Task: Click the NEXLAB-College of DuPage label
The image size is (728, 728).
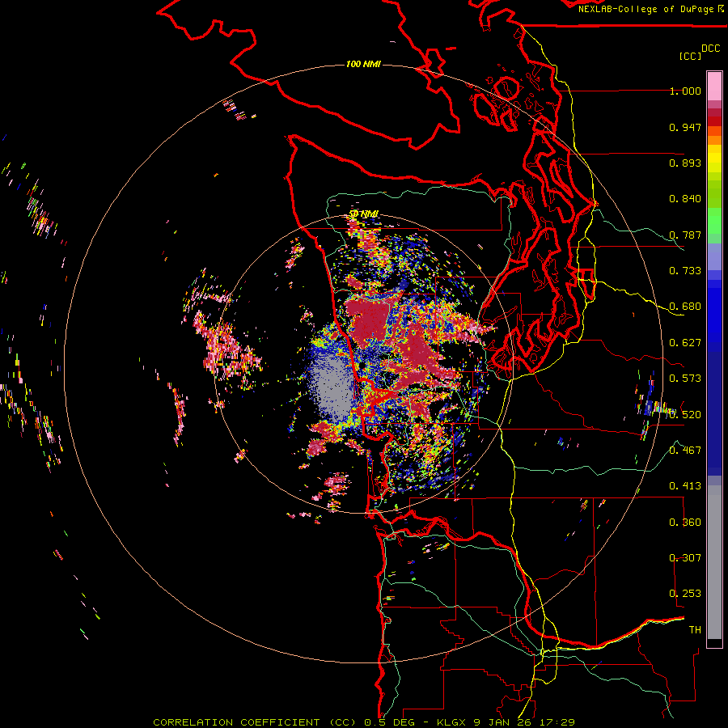Action: click(645, 9)
